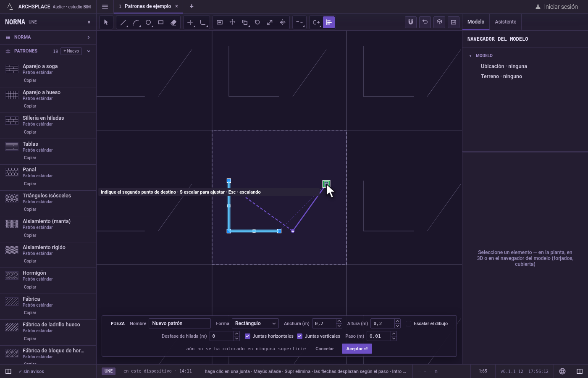Viewport: 588px width, 378px height.
Task: Copy the Aparejo a soga pattern
Action: [30, 81]
